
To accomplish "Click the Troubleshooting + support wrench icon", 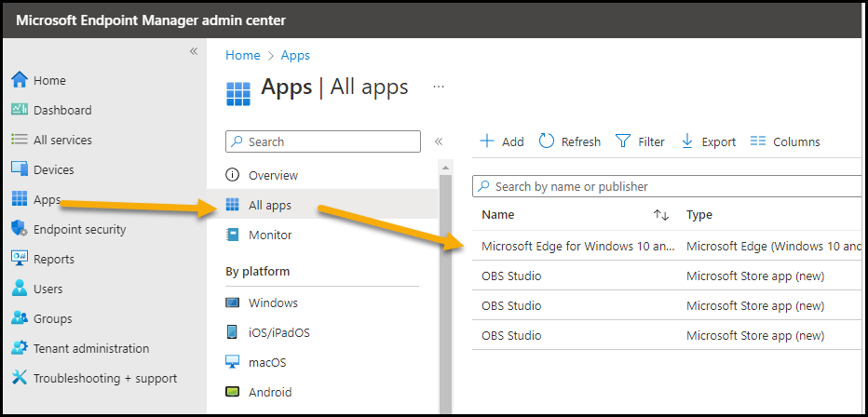I will [x=20, y=378].
